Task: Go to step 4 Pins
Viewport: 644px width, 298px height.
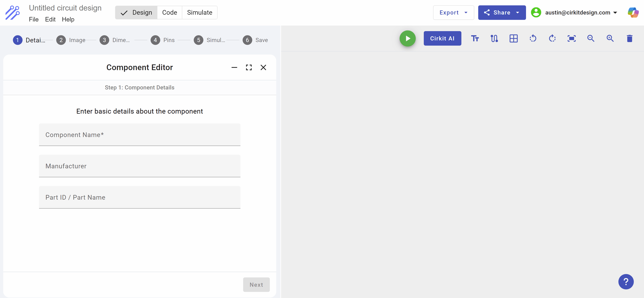Action: (x=163, y=40)
